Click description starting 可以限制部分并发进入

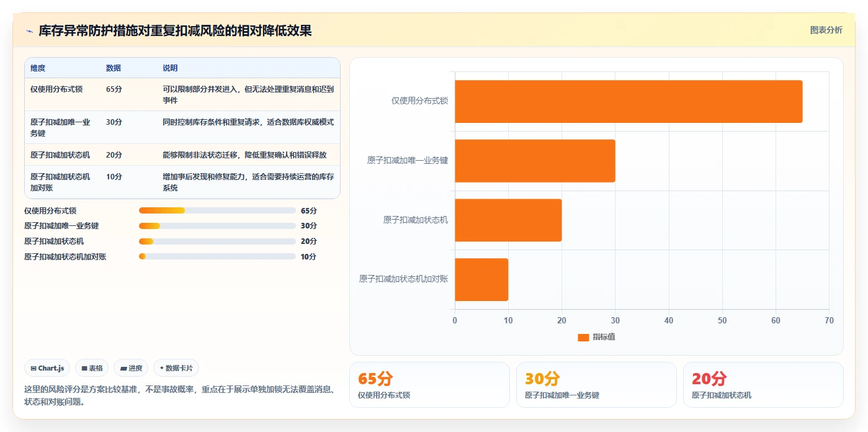click(248, 95)
